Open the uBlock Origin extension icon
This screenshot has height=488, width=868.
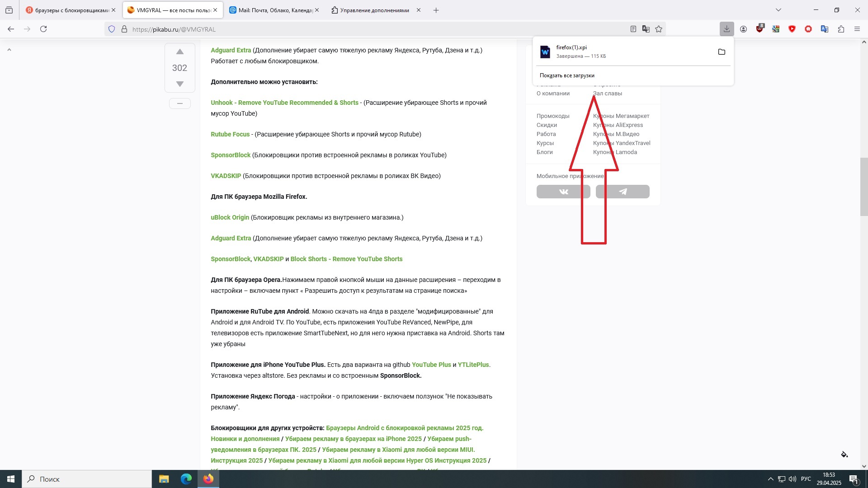coord(759,29)
